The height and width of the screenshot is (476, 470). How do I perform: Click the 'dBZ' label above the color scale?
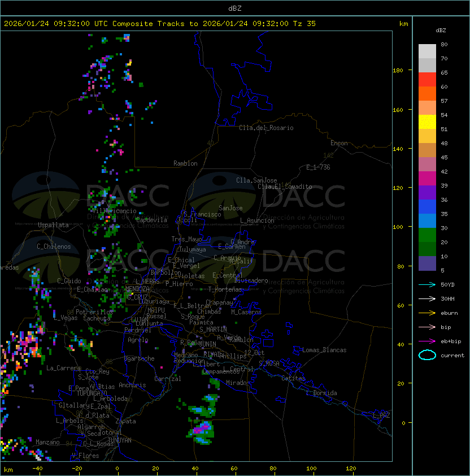pos(441,31)
